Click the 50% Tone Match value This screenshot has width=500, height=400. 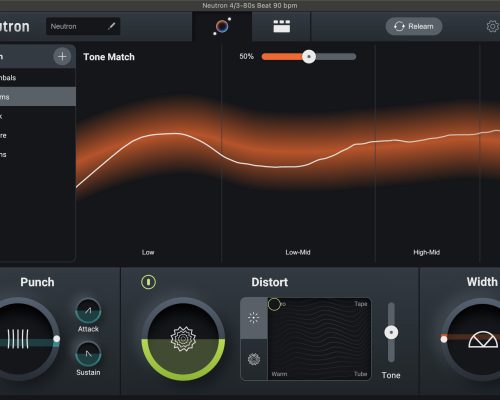246,57
